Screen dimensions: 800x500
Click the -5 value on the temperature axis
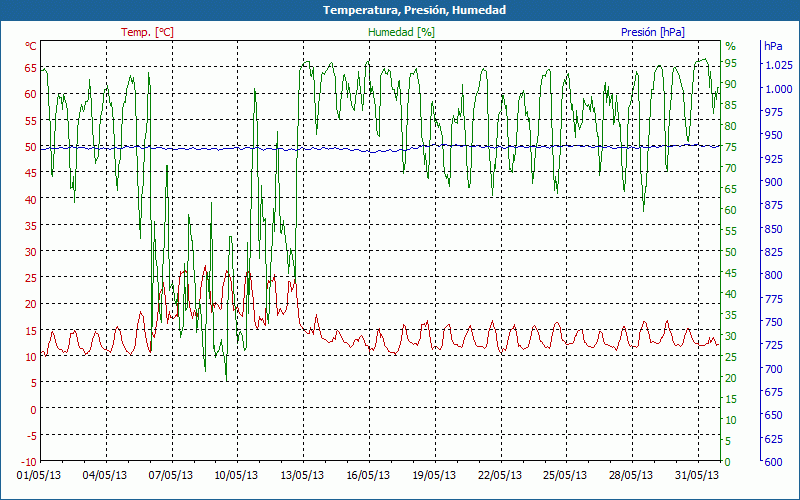coord(31,435)
